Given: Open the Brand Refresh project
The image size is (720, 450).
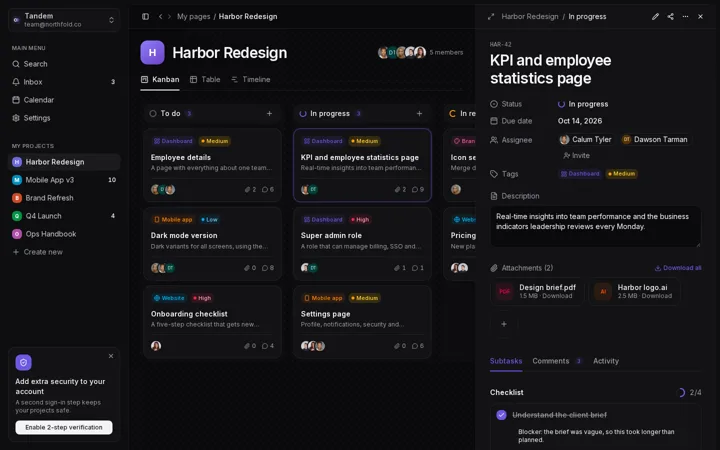Looking at the screenshot, I should point(64,198).
